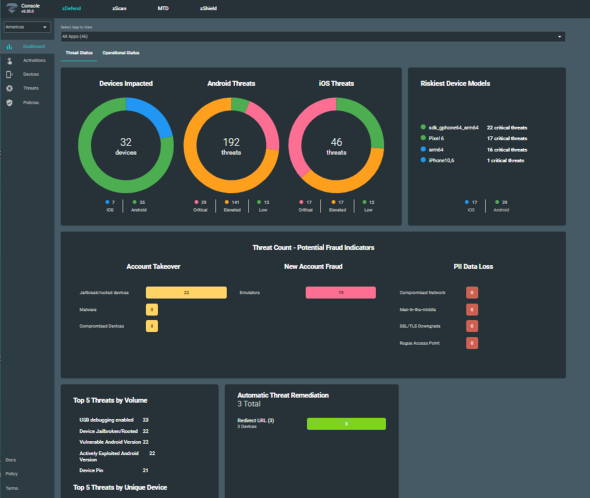Open the zScan top menu
The width and height of the screenshot is (590, 498).
click(119, 8)
